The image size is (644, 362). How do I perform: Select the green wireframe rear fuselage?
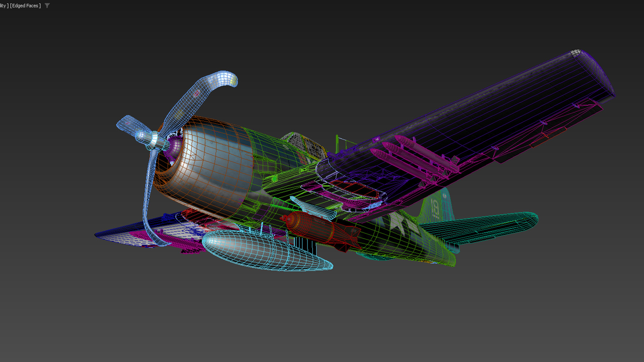pos(402,241)
